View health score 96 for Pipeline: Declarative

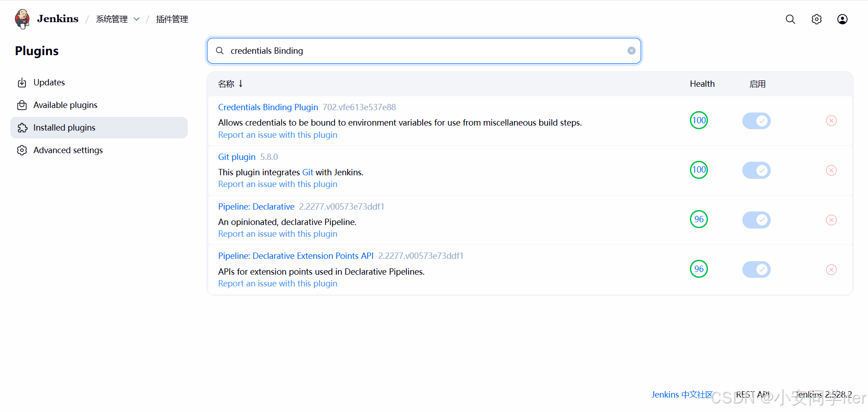[x=699, y=219]
